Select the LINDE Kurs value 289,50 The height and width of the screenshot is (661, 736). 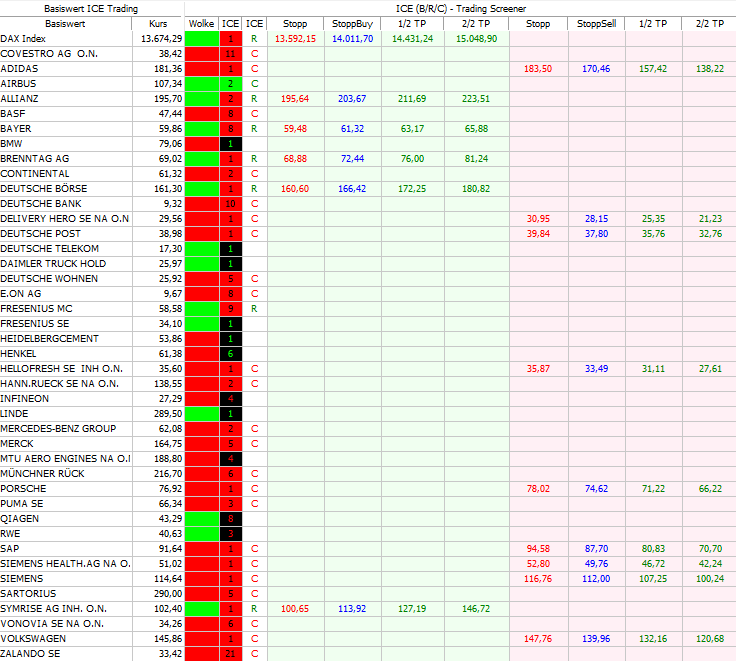[x=168, y=414]
